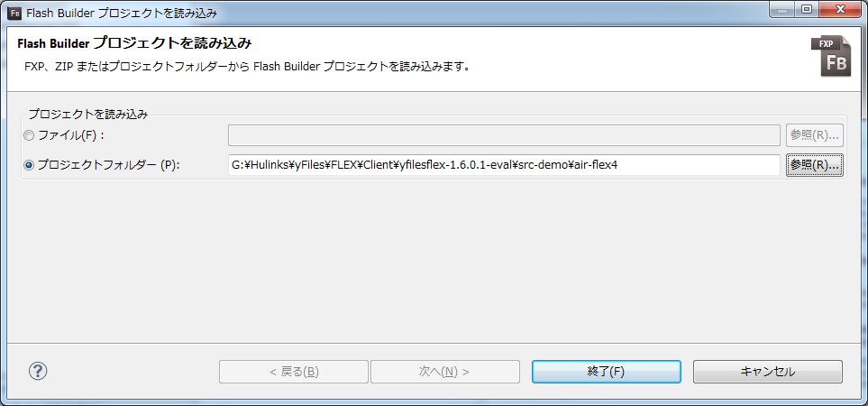Click the プロジェクトフォルダー (P): label text
Screen dimensions: 868x406
109,165
